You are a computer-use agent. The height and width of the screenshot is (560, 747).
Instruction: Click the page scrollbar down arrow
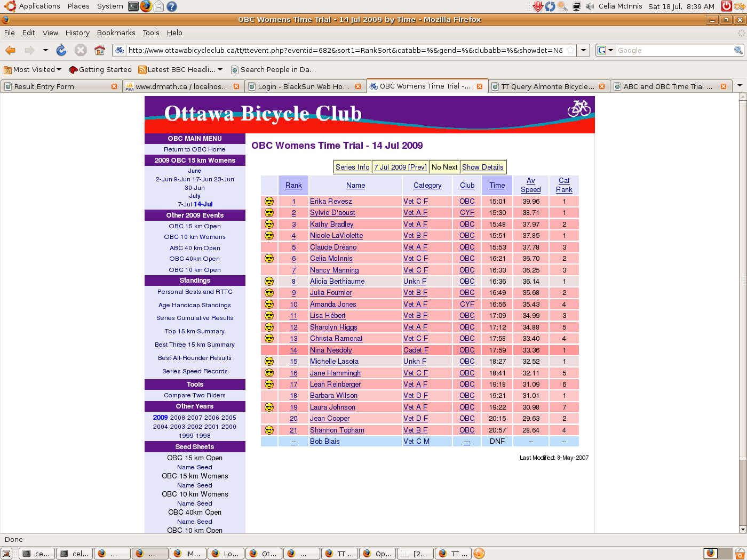tap(742, 529)
